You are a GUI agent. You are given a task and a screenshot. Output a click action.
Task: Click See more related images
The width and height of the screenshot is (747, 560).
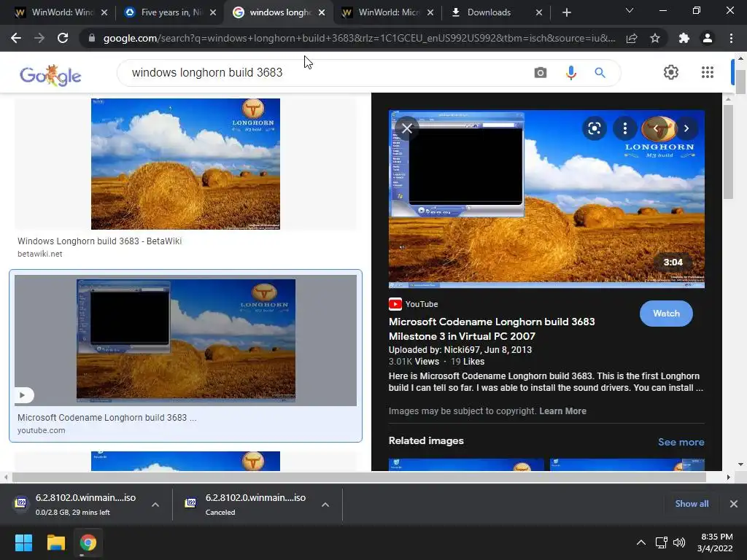[x=681, y=442]
